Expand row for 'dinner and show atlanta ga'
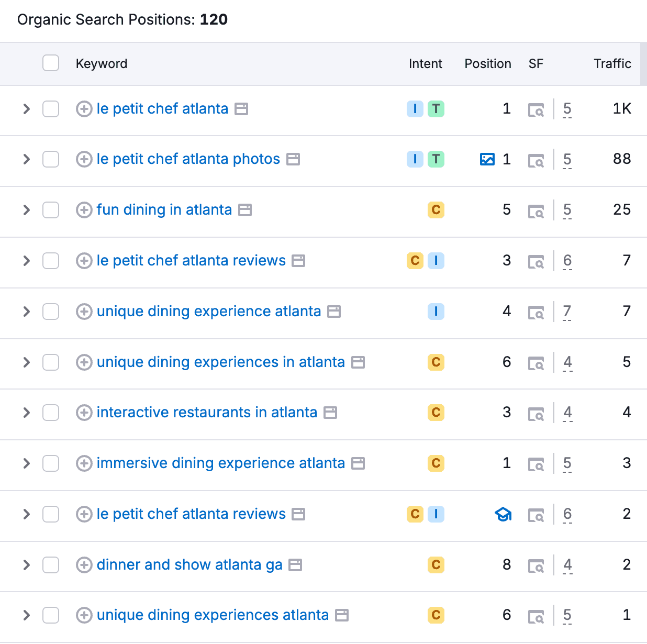The image size is (647, 644). [x=27, y=565]
